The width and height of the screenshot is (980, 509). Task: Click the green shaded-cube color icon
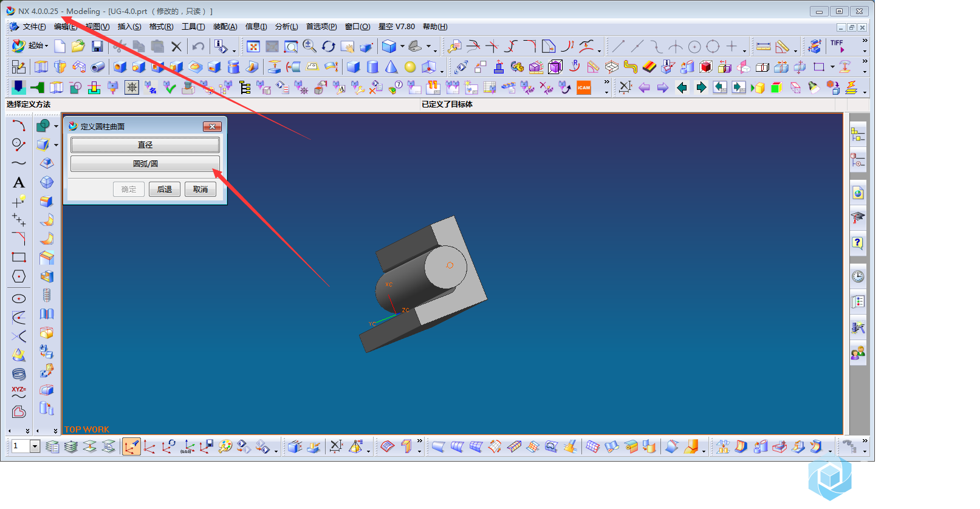click(x=776, y=87)
